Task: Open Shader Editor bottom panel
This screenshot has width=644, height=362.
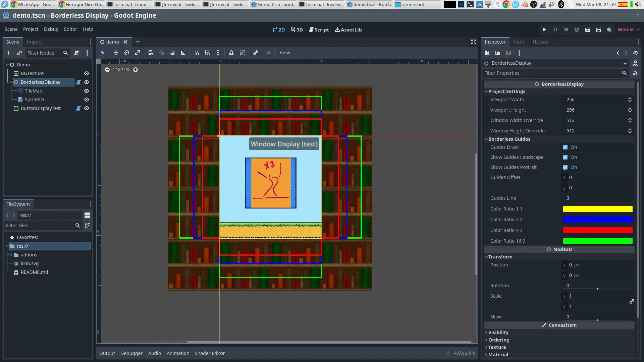Action: (x=210, y=353)
